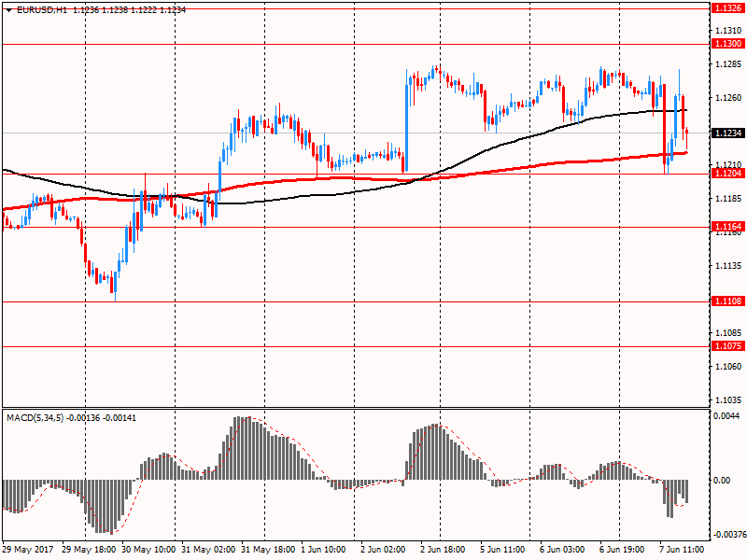The image size is (747, 560).
Task: Click the 1 Jun 10:00 time label
Action: click(323, 550)
